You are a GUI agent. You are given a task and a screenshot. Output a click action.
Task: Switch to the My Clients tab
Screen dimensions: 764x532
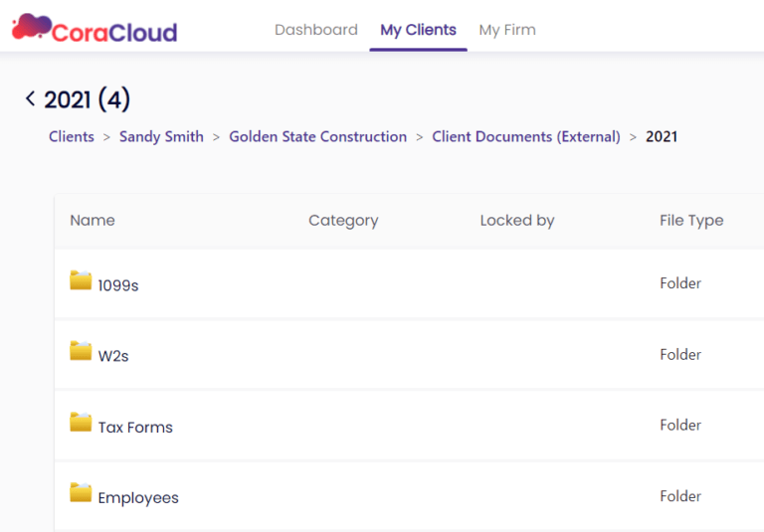418,30
